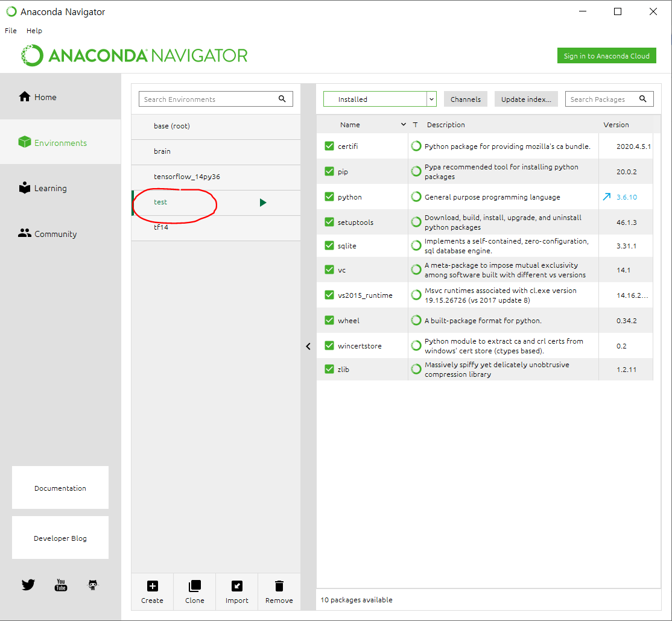
Task: Click the Description column header
Action: 446,125
